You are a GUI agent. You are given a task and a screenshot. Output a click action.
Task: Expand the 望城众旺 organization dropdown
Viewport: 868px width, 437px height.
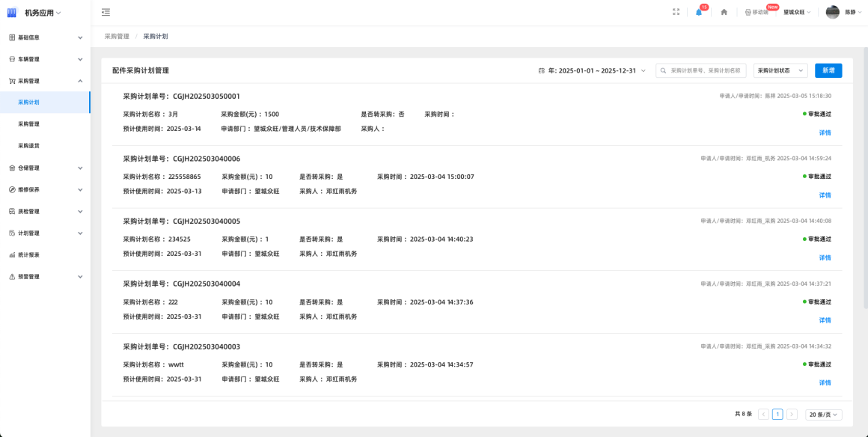(797, 12)
